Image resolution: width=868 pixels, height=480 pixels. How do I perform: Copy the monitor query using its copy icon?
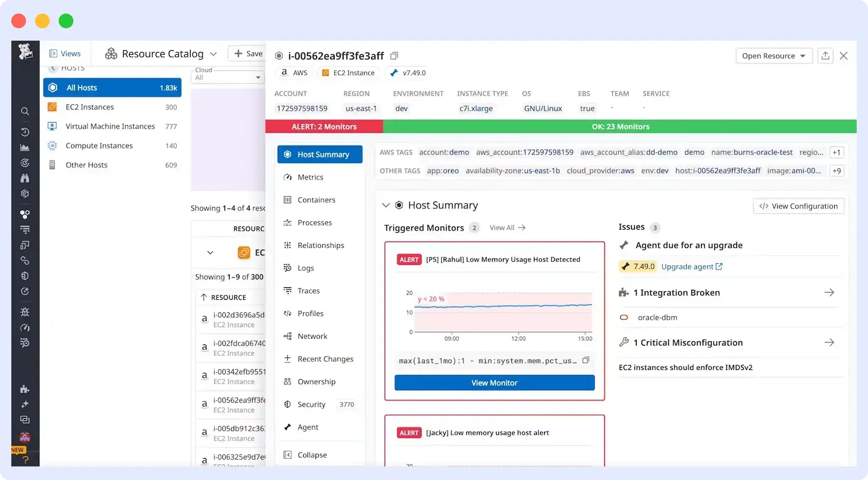(x=585, y=360)
